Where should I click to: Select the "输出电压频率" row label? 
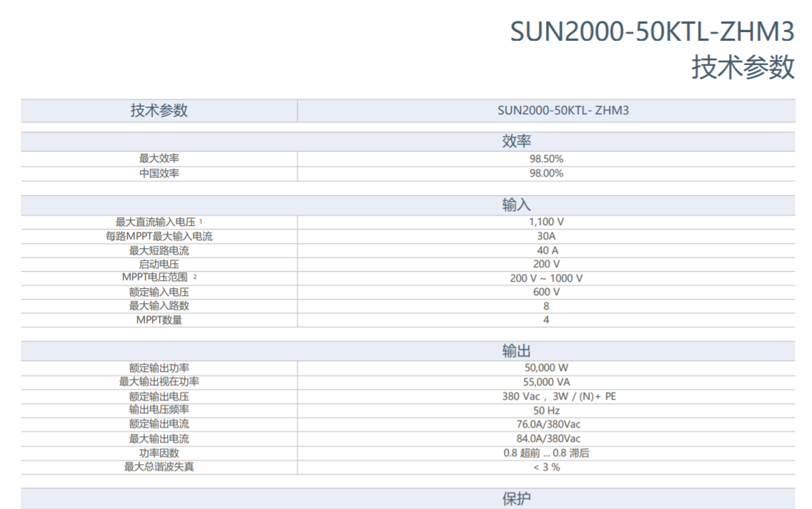159,410
